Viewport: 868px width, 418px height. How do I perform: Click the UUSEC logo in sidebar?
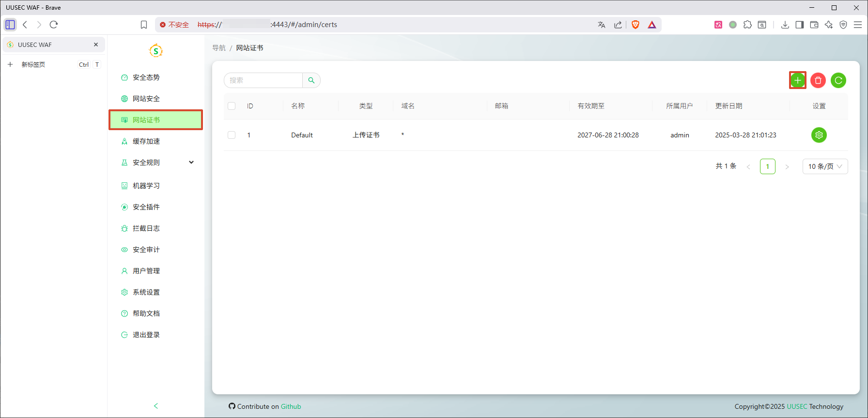point(155,50)
